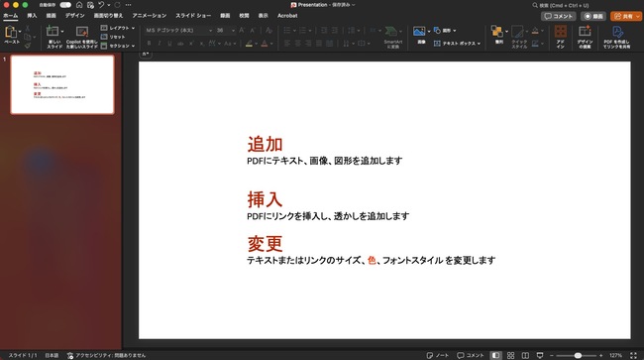644x360 pixels.
Task: Undo the last action
Action: click(101, 5)
